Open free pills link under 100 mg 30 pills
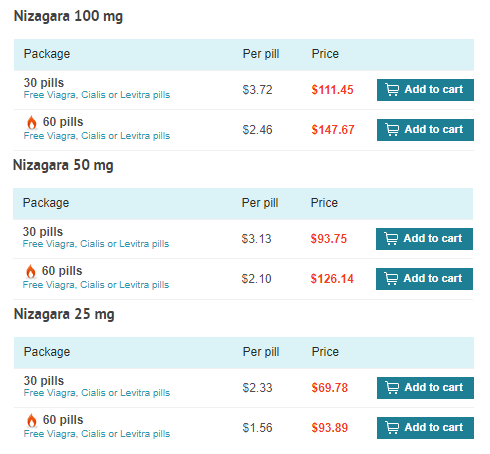 click(97, 95)
